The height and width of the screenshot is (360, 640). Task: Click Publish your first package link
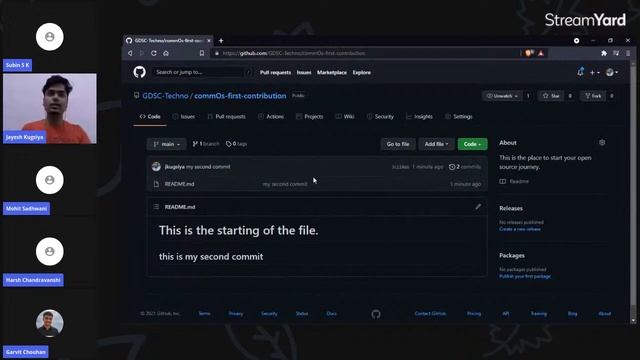point(525,277)
